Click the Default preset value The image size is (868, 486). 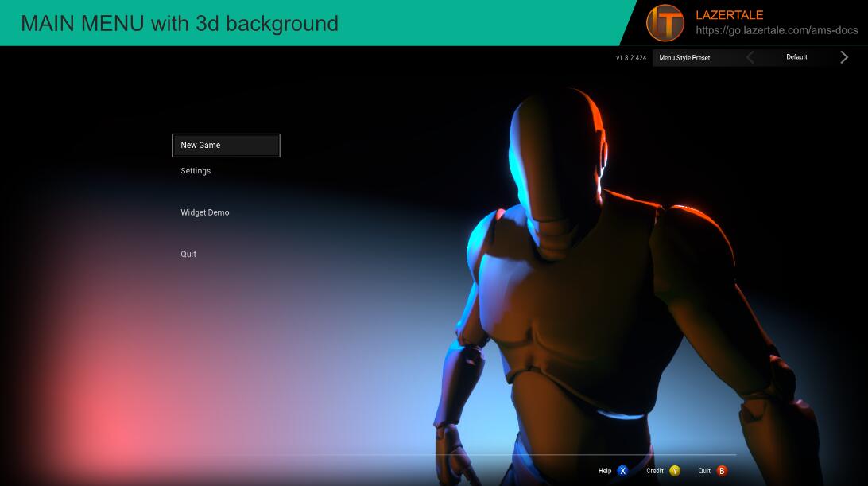pyautogui.click(x=796, y=57)
